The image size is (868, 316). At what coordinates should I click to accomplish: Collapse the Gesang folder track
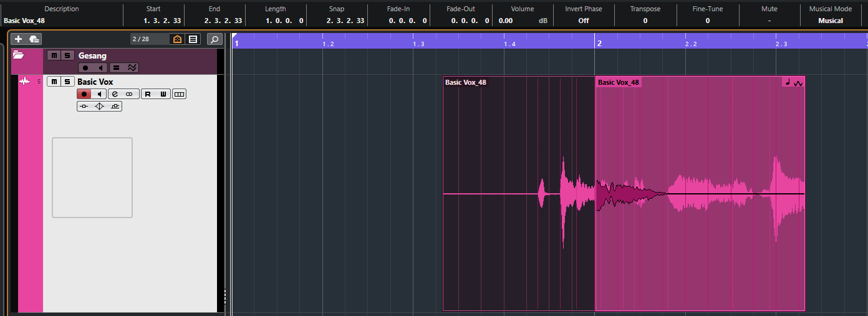[x=18, y=55]
